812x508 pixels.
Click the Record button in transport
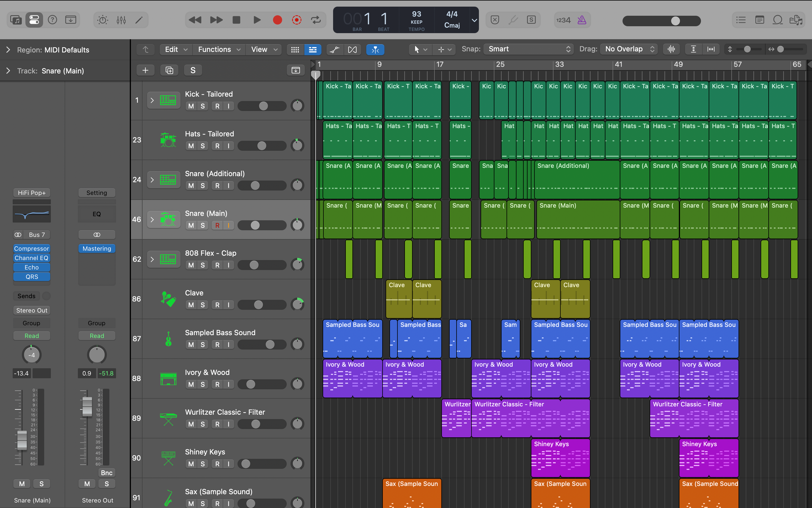(277, 20)
